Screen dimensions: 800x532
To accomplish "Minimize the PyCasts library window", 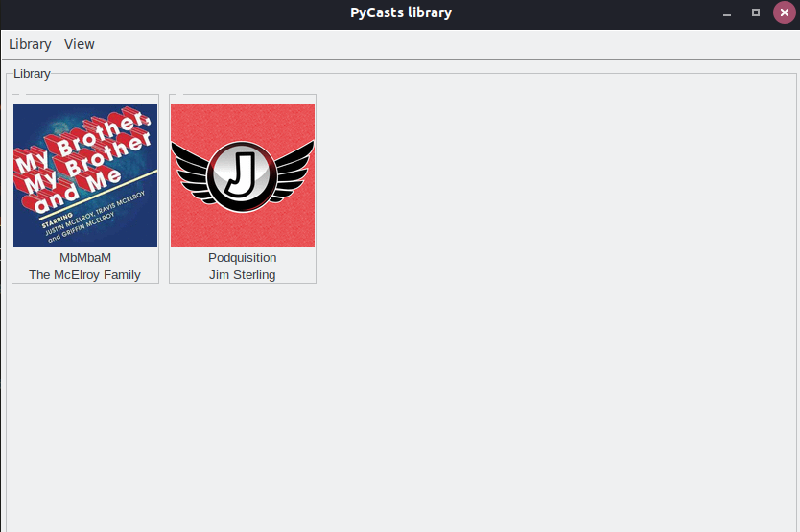I will [x=727, y=12].
